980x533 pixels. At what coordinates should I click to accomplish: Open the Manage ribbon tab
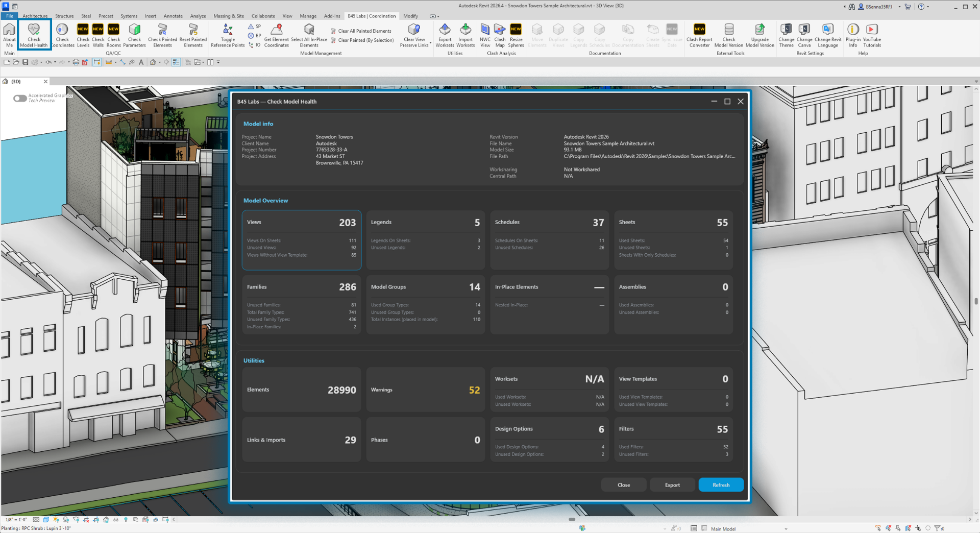point(308,16)
